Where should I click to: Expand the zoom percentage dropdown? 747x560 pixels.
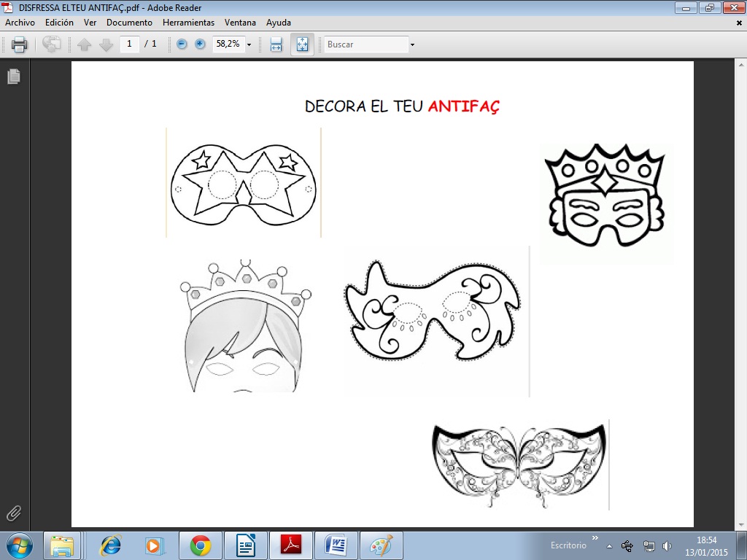249,44
